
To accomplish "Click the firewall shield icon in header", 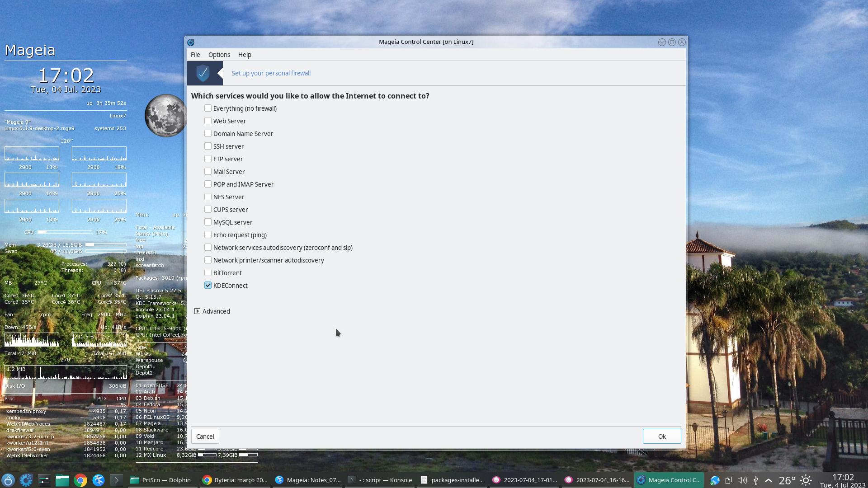I will pyautogui.click(x=203, y=73).
